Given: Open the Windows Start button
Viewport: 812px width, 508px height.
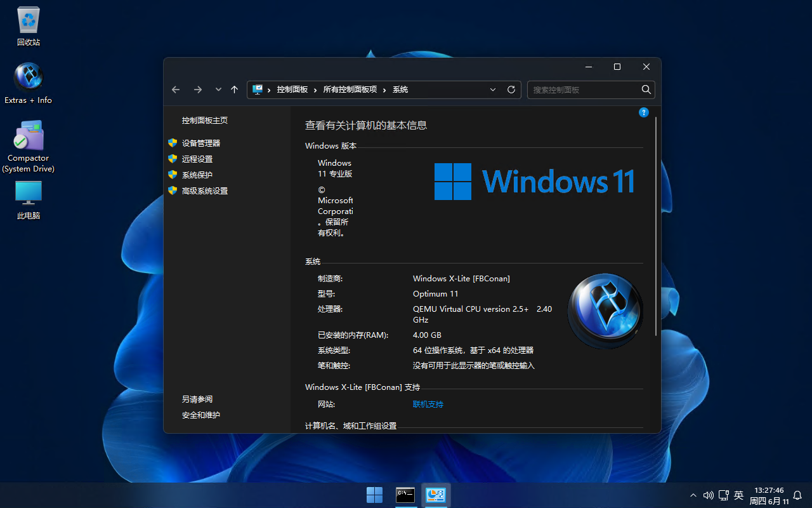Looking at the screenshot, I should point(374,495).
